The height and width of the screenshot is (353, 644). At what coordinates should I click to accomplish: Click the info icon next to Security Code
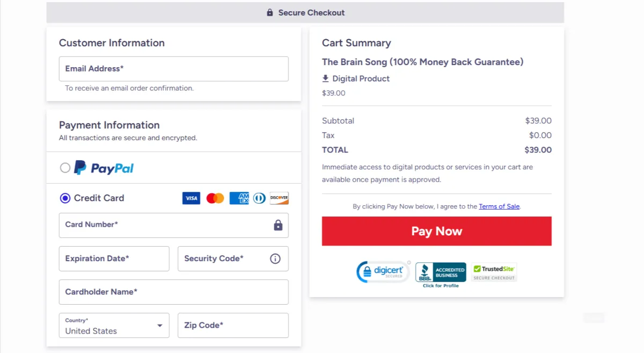click(x=275, y=258)
